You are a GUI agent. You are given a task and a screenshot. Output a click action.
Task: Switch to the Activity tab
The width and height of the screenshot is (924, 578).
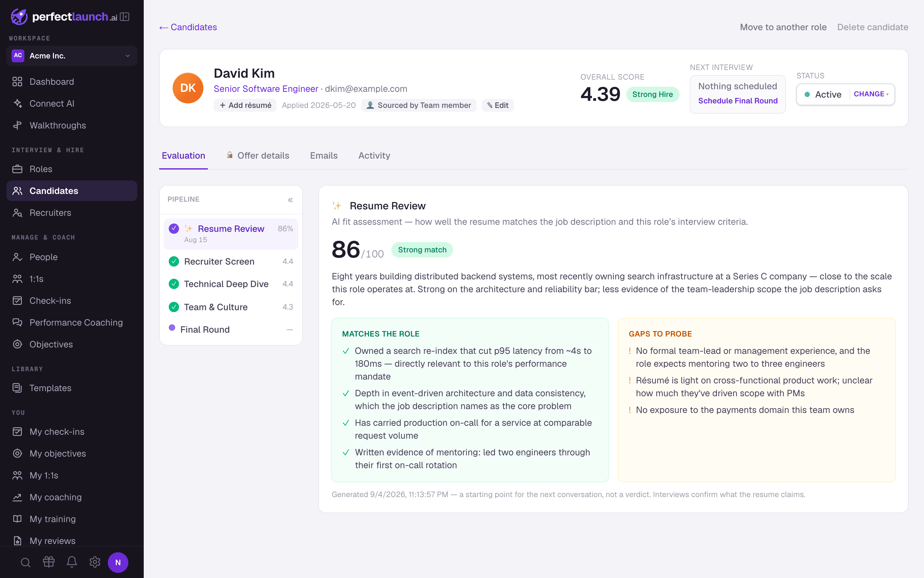374,156
